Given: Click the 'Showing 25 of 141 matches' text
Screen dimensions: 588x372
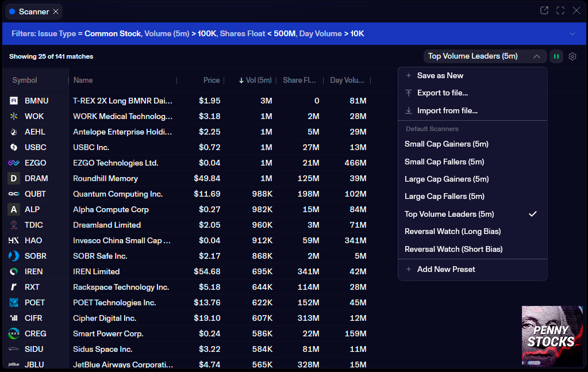Looking at the screenshot, I should 51,56.
